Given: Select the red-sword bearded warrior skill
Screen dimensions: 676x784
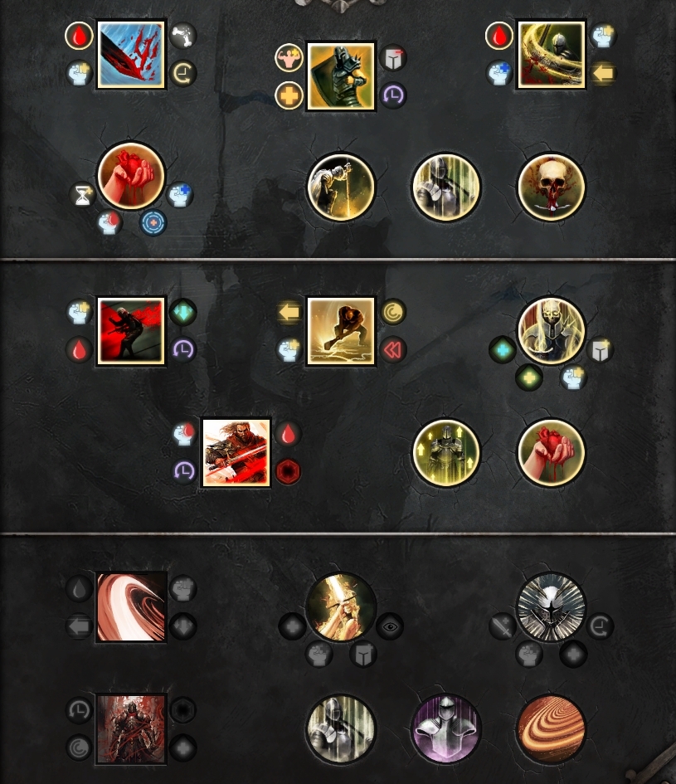Looking at the screenshot, I should click(x=236, y=452).
